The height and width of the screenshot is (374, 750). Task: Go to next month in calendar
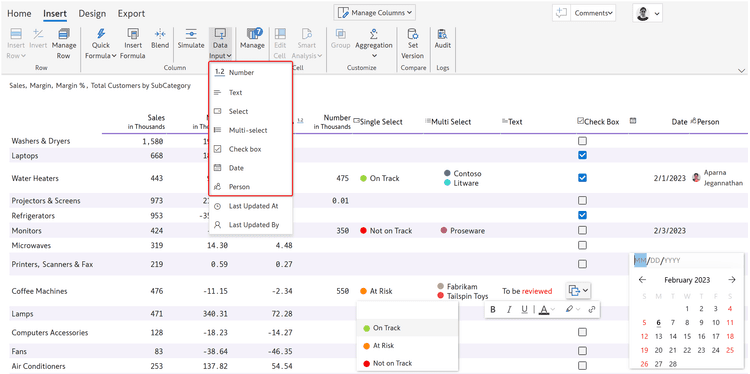click(x=731, y=280)
